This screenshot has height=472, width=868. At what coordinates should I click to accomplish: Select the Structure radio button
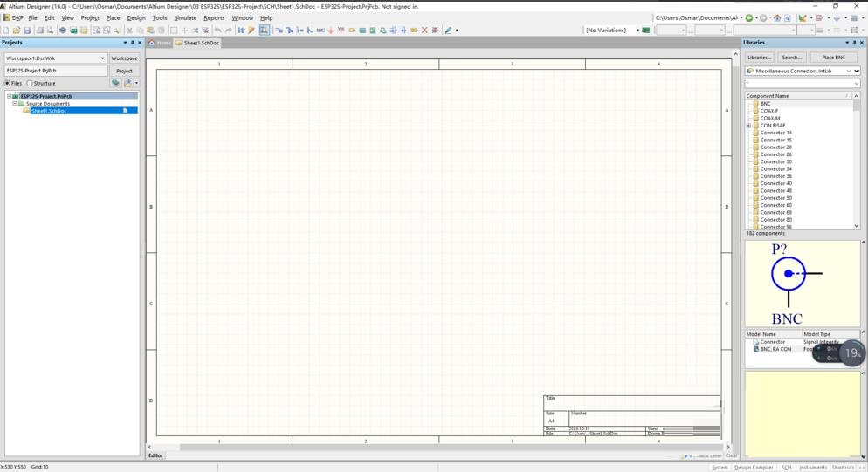pyautogui.click(x=30, y=83)
